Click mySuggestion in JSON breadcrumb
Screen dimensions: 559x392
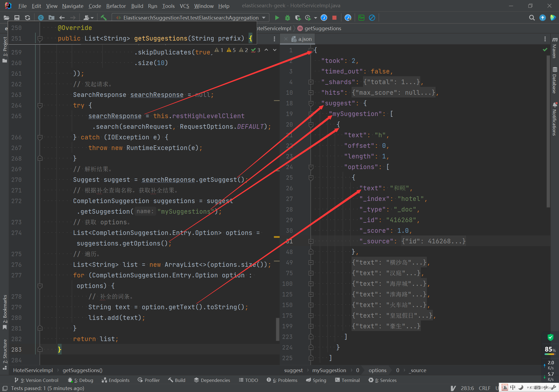pyautogui.click(x=329, y=370)
